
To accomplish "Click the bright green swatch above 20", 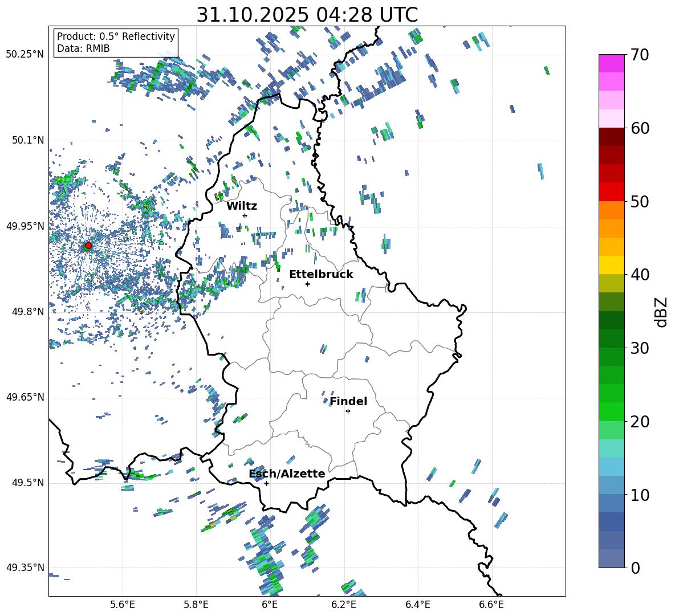I will tap(612, 411).
